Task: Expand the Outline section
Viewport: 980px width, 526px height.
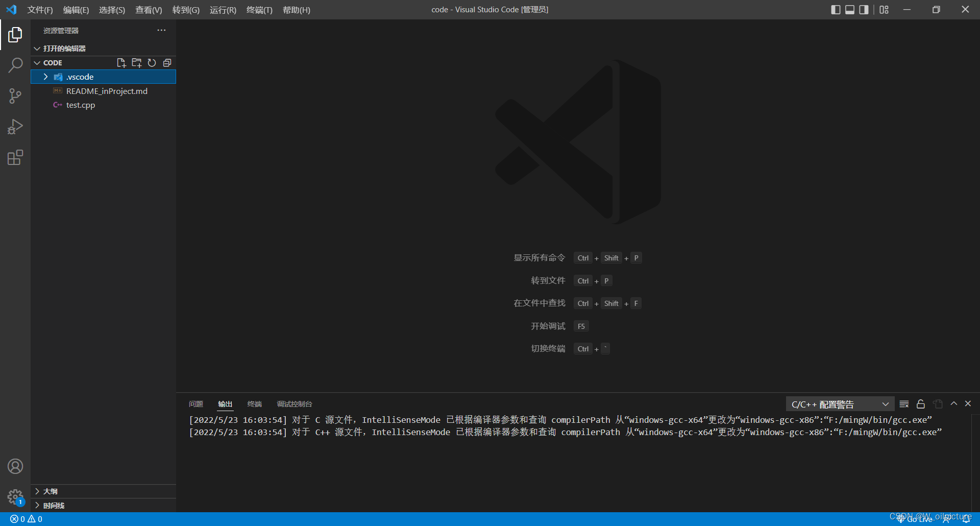Action: coord(103,491)
